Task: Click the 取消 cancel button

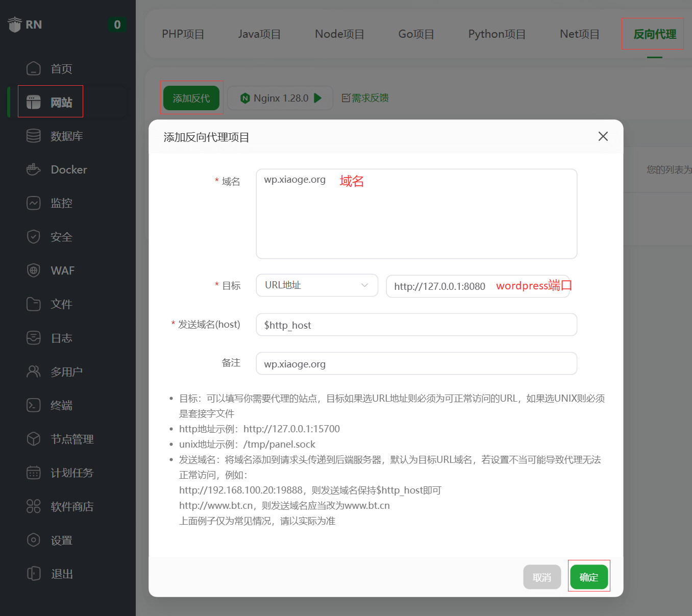Action: (x=541, y=577)
